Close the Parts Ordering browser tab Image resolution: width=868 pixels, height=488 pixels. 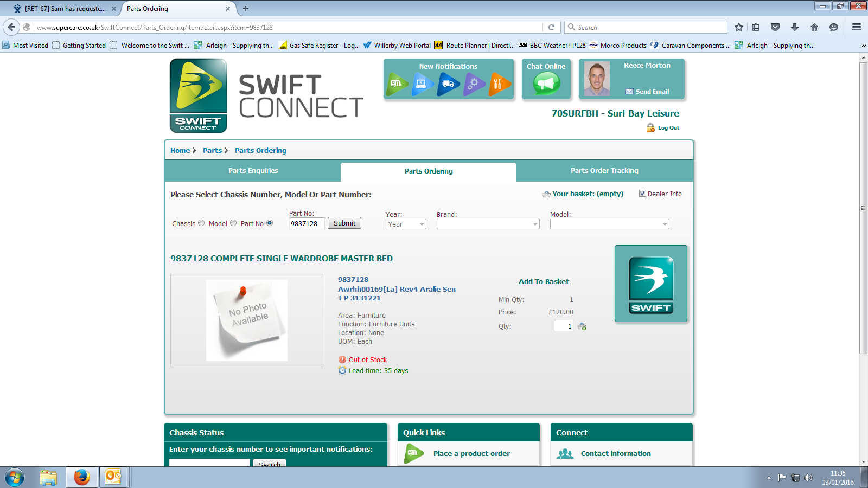[228, 9]
